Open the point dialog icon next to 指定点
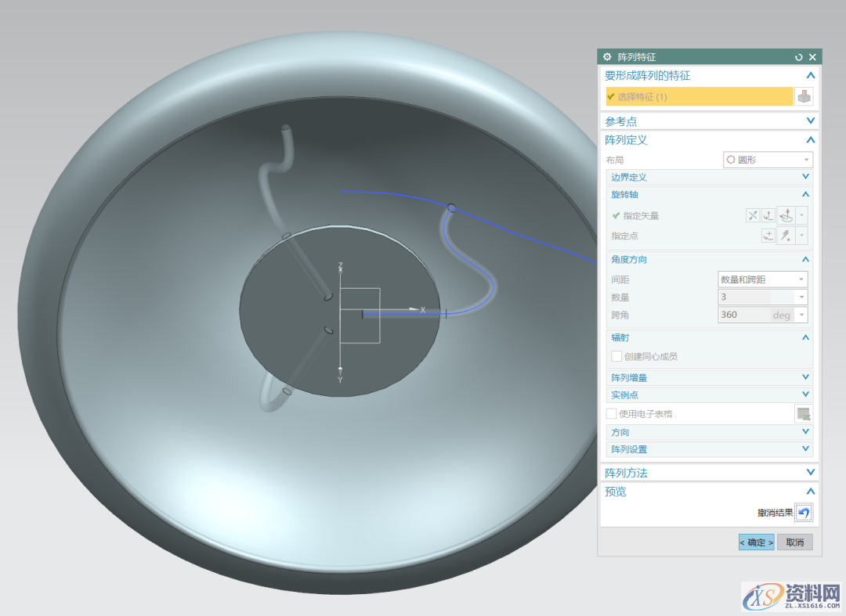 [x=769, y=236]
